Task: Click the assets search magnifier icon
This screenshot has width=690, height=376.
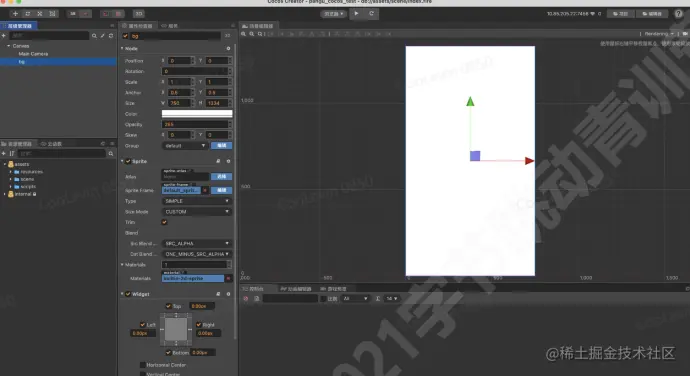Action: [x=111, y=153]
